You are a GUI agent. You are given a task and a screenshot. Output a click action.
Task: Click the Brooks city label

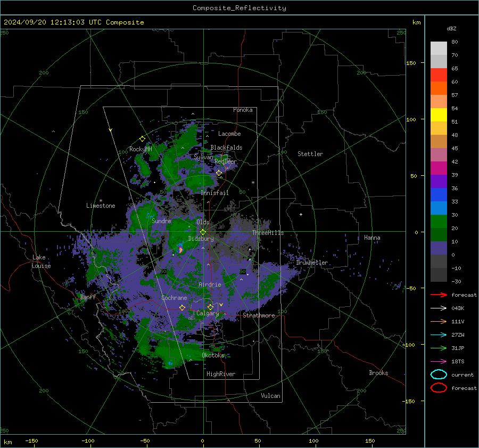click(378, 373)
